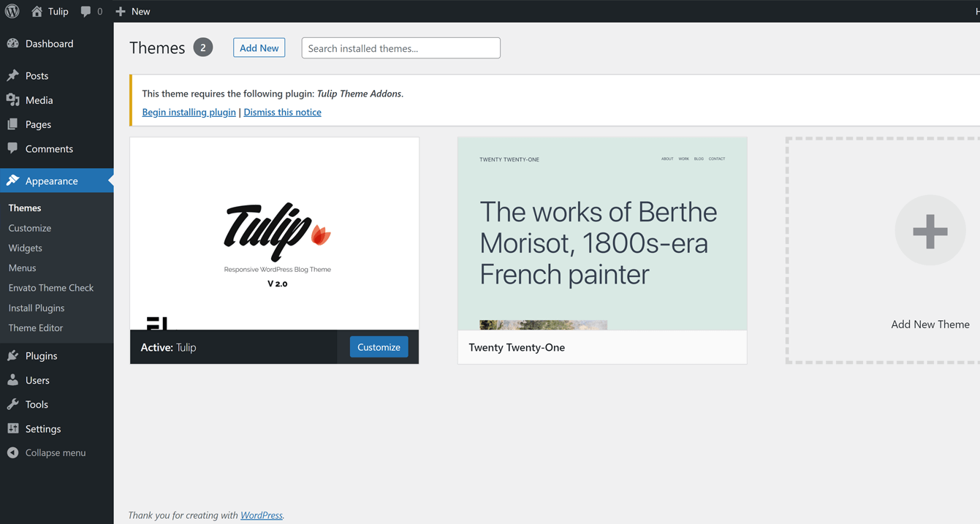Click the Tools wrench icon
This screenshot has height=524, width=980.
point(12,404)
